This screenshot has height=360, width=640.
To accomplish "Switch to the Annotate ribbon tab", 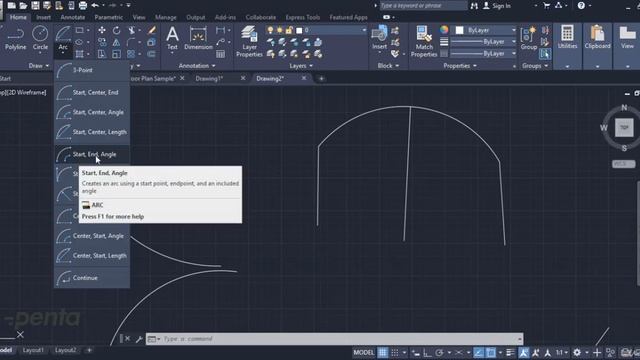I will pyautogui.click(x=73, y=17).
